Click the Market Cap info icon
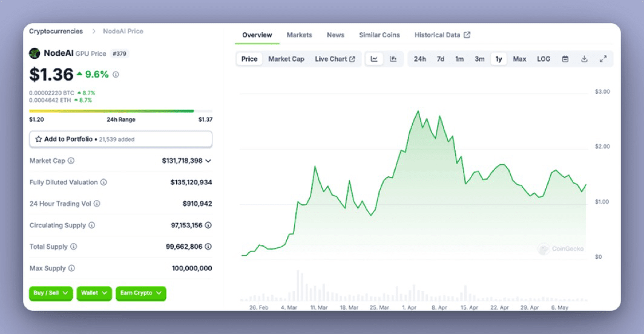The height and width of the screenshot is (334, 644). 71,161
